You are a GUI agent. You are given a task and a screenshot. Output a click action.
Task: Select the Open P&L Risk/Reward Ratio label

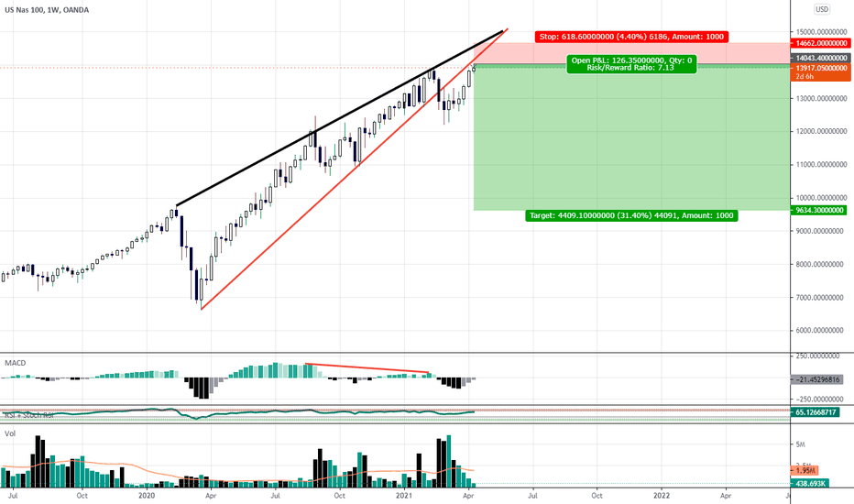631,64
